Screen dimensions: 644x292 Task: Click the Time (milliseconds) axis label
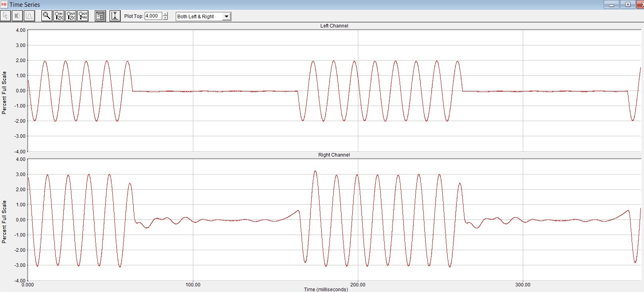pos(326,289)
